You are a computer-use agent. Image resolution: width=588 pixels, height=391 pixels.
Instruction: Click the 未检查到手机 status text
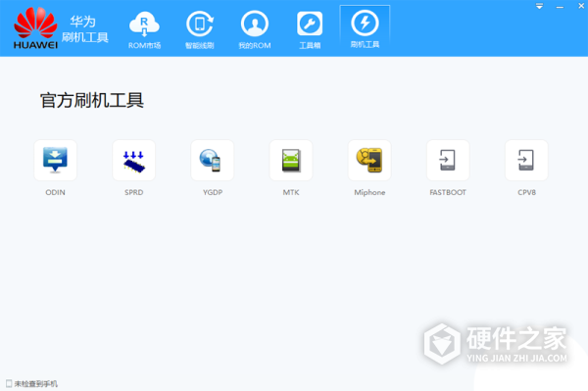tap(36, 384)
